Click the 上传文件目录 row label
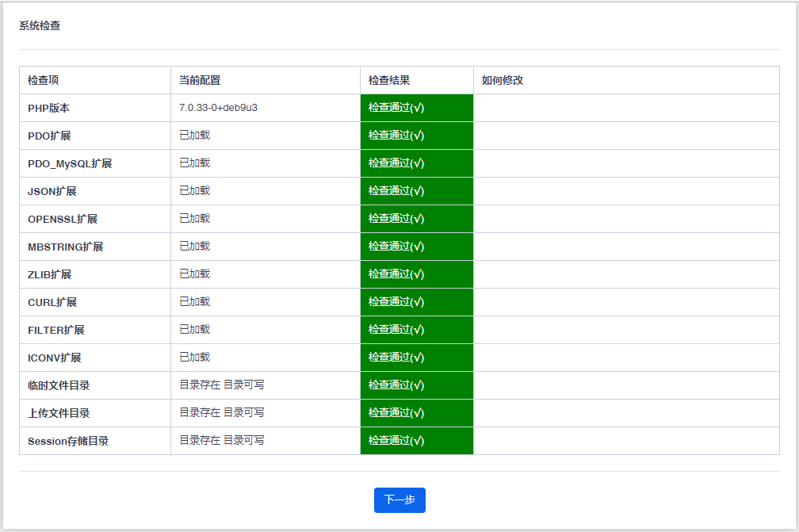799x532 pixels. point(59,413)
